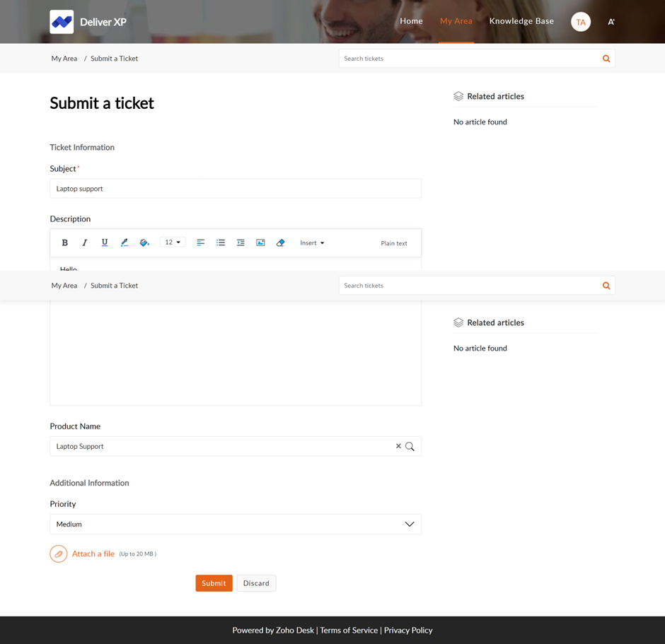Open the font color picker pen icon
This screenshot has height=644, width=665.
pyautogui.click(x=125, y=242)
